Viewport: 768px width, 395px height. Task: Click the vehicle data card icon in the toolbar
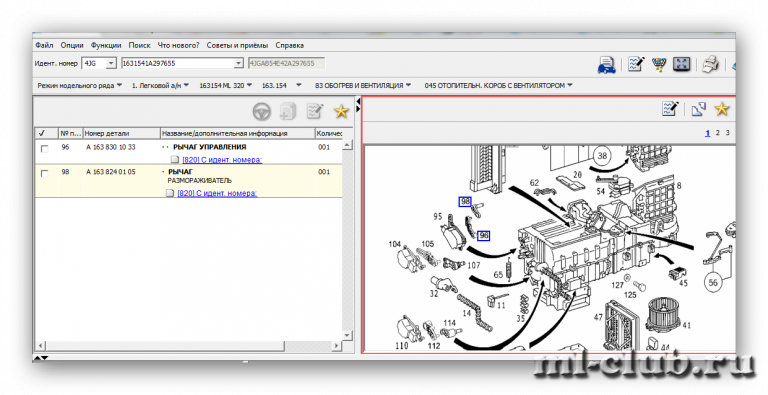coord(606,65)
